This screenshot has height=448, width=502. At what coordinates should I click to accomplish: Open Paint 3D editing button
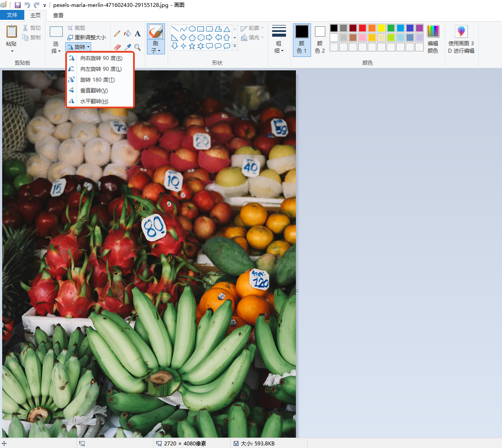(461, 39)
